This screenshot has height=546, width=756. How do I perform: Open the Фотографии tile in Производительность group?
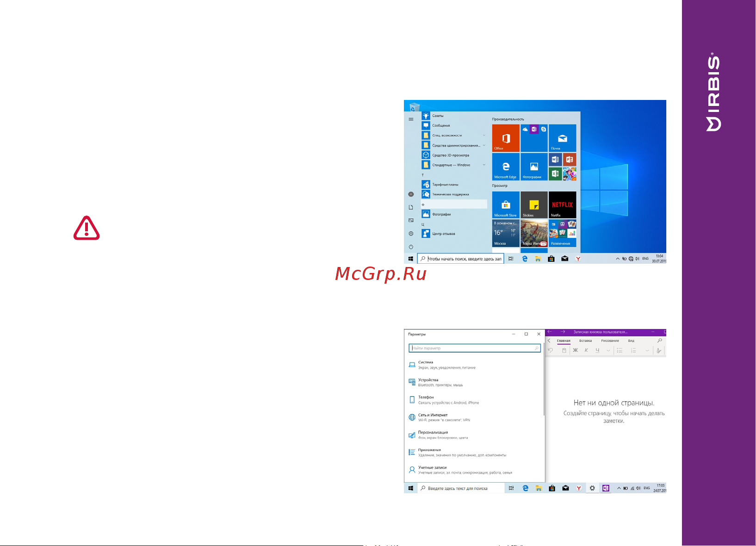[534, 167]
